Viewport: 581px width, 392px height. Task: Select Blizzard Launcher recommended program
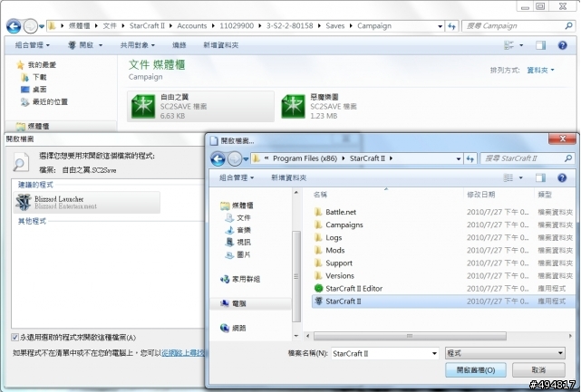click(87, 203)
